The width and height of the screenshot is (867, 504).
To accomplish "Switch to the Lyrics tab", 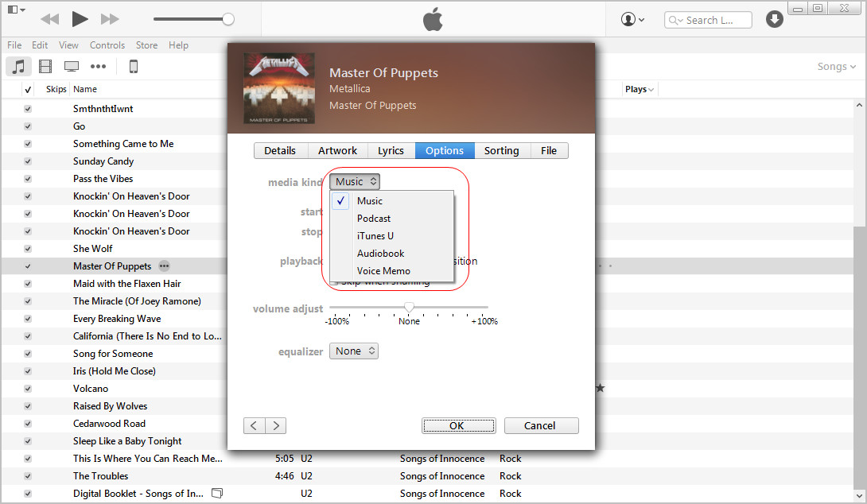I will coord(391,151).
